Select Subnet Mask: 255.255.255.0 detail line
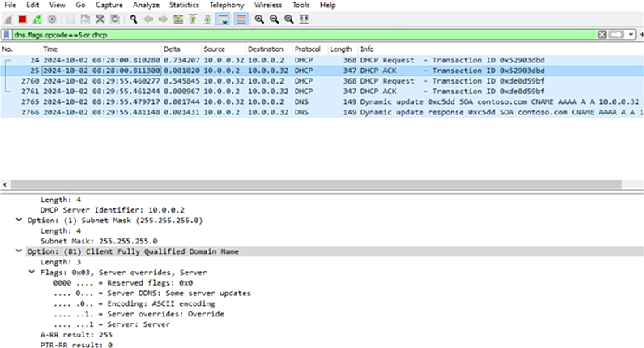This screenshot has height=348, width=644. click(99, 241)
